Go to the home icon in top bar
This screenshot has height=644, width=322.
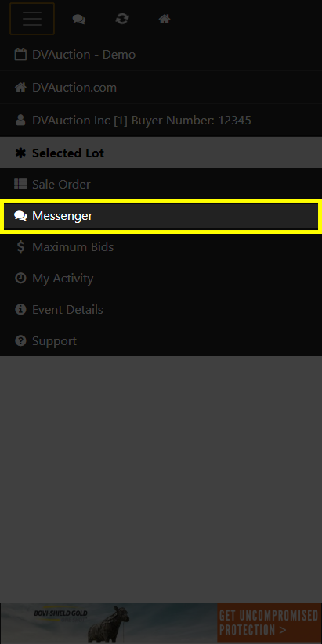click(165, 19)
